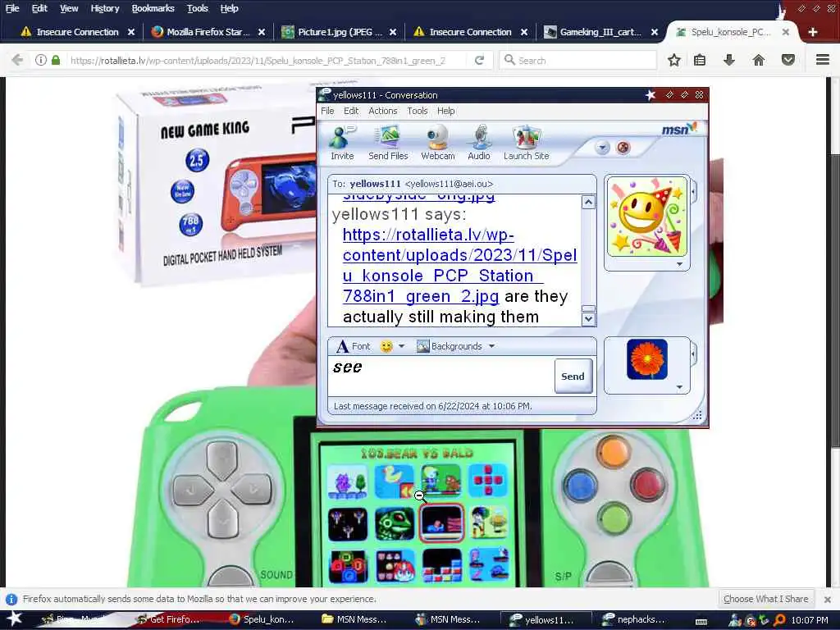This screenshot has height=630, width=840.
Task: Go to Firefox home page icon
Action: 759,60
